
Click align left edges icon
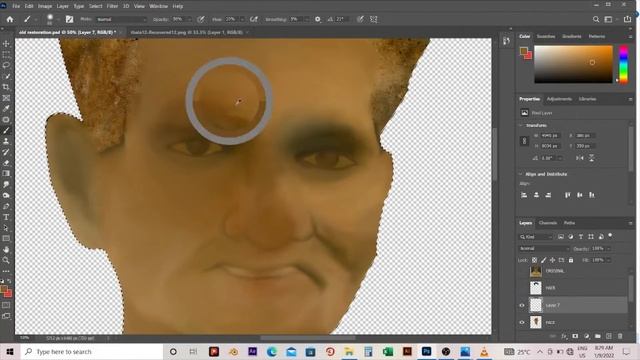[524, 195]
